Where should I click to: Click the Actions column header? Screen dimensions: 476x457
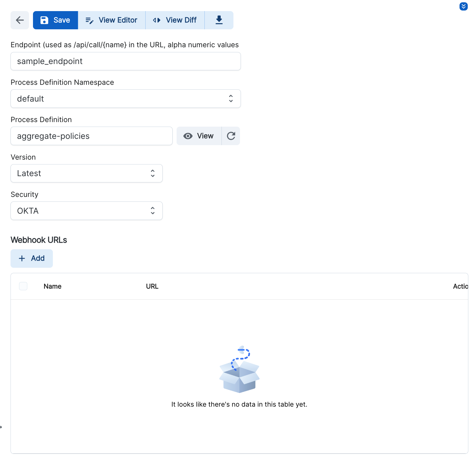[460, 286]
